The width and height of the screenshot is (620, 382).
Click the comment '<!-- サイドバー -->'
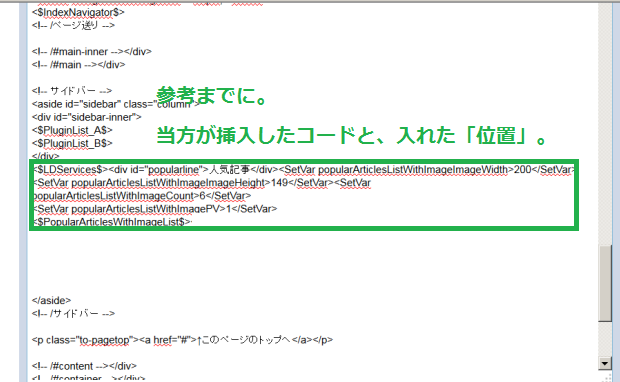(72, 91)
